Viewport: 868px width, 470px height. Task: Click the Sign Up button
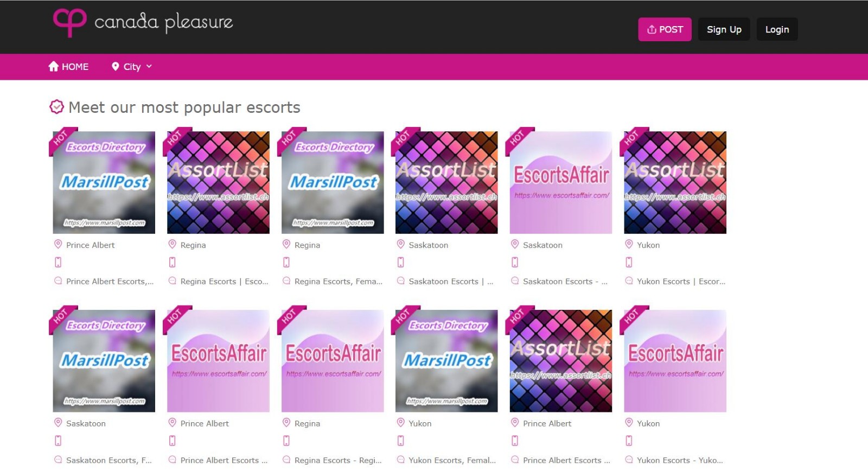click(x=724, y=29)
